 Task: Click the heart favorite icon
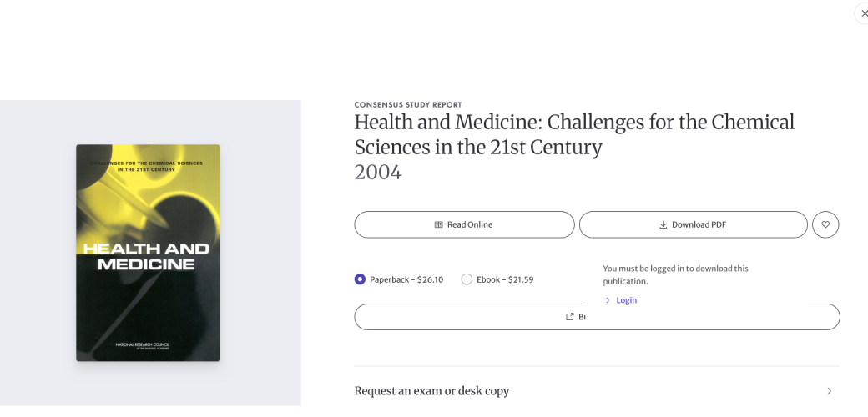click(825, 224)
